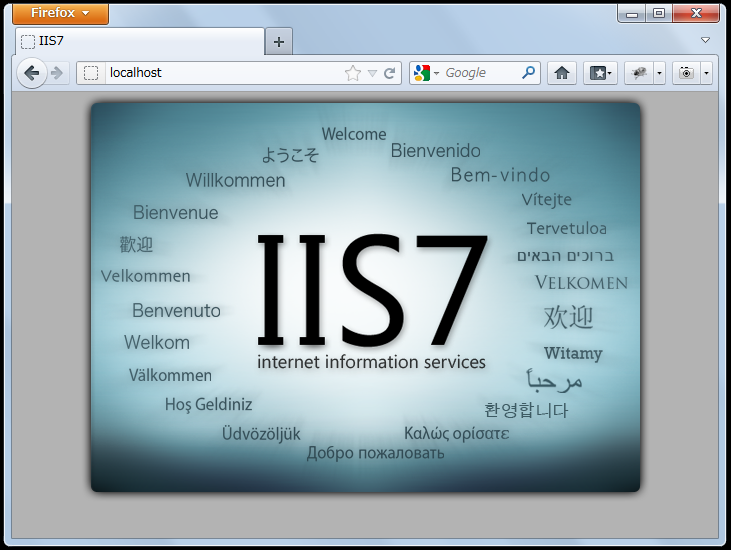Click the "Benvenuto" text
The width and height of the screenshot is (731, 550).
click(176, 310)
